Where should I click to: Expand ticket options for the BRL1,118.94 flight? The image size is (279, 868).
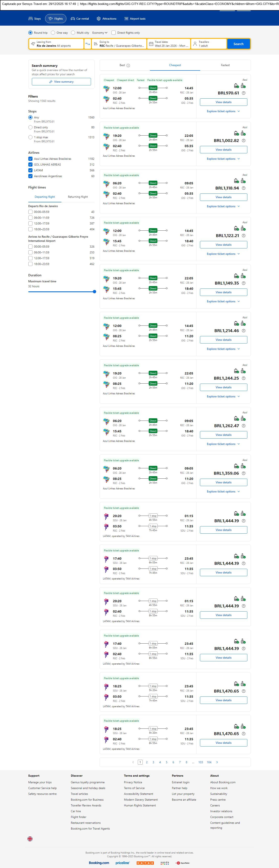[x=223, y=206]
